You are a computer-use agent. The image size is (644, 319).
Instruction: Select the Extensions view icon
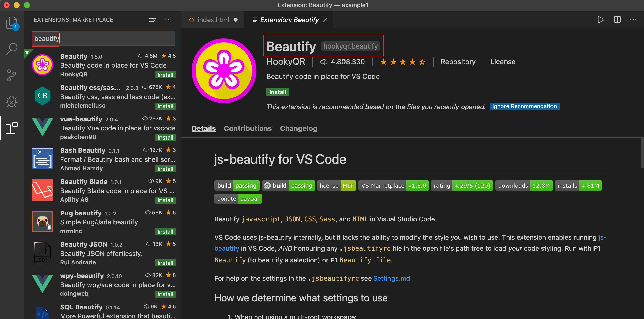[x=12, y=128]
